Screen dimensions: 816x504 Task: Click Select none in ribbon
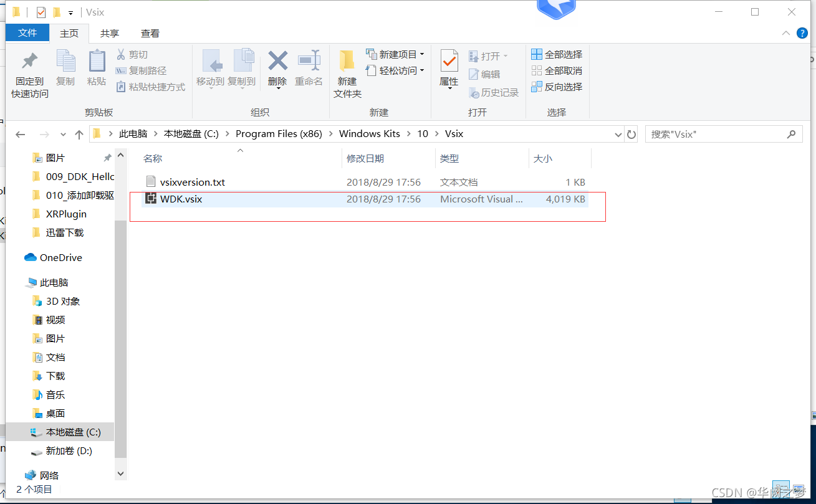[x=557, y=70]
